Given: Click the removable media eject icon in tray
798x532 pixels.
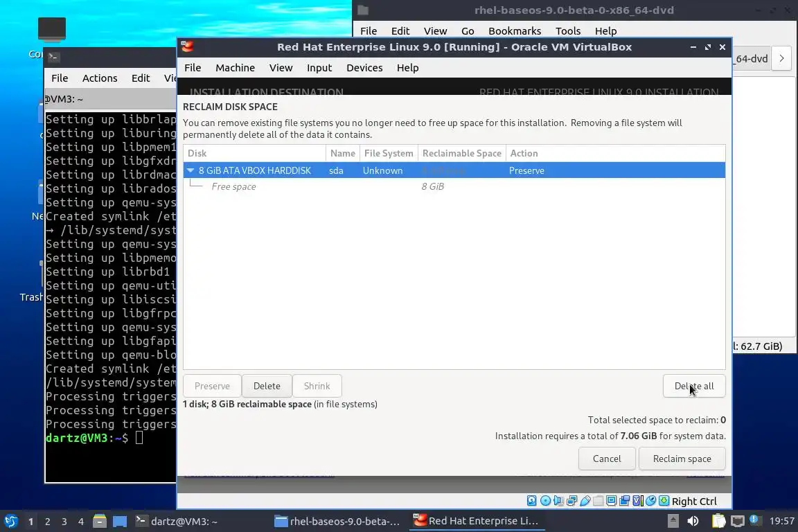Looking at the screenshot, I should (x=673, y=521).
